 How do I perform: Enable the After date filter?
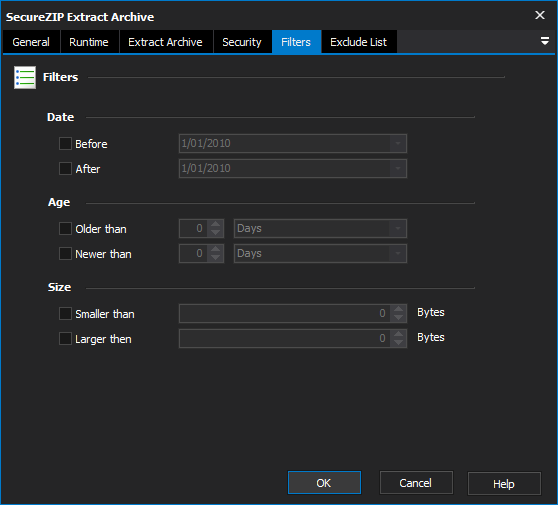65,169
